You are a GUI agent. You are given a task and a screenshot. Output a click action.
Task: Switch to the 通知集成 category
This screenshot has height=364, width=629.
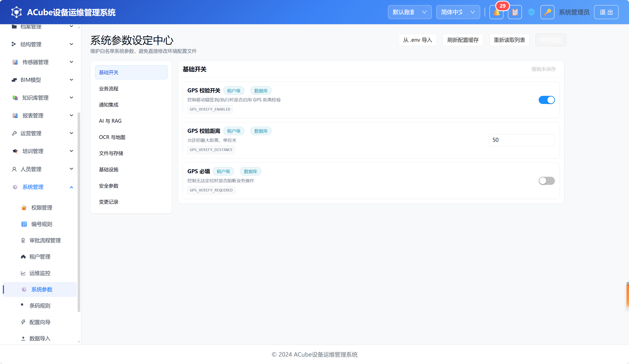point(131,105)
